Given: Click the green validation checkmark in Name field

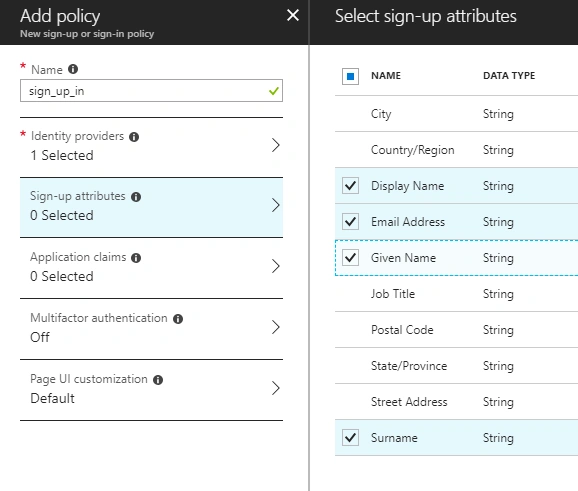Looking at the screenshot, I should [274, 91].
